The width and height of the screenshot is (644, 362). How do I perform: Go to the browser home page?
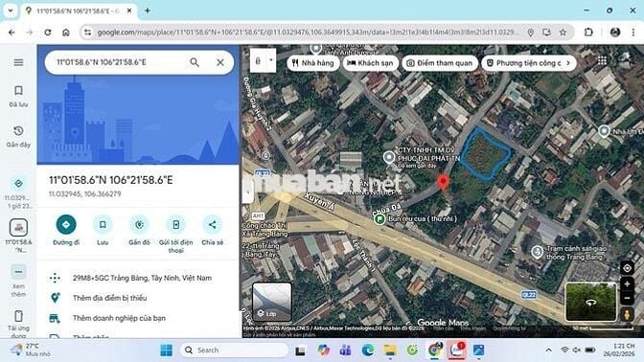tap(66, 32)
